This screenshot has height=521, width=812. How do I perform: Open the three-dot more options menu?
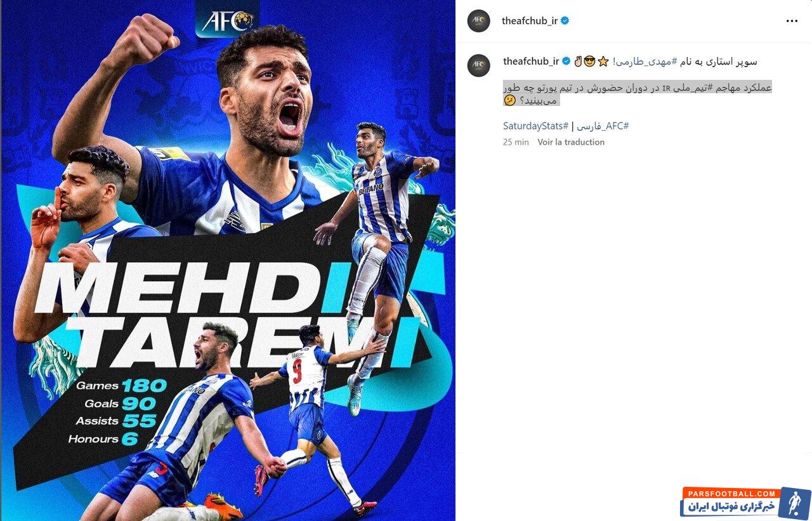point(792,21)
